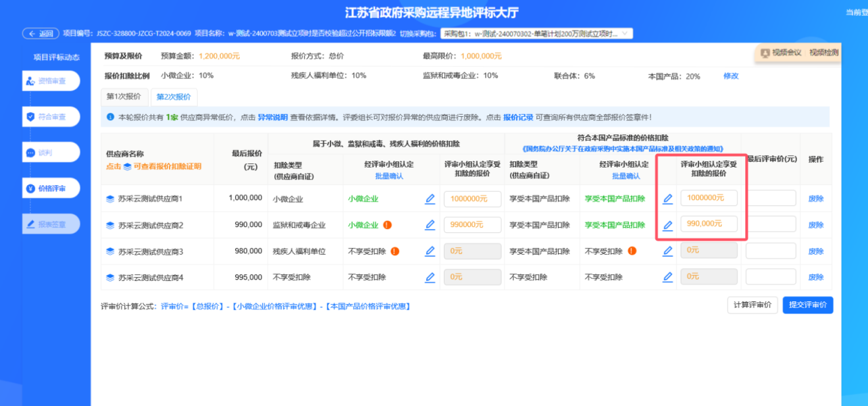Click edit pencil for 供应商3 本国产品 认定

(x=667, y=251)
